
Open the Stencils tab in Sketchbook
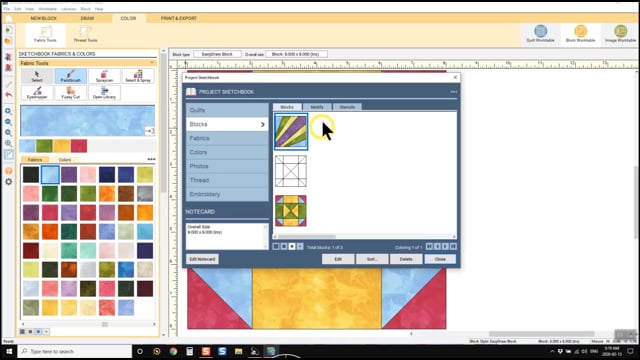(347, 107)
